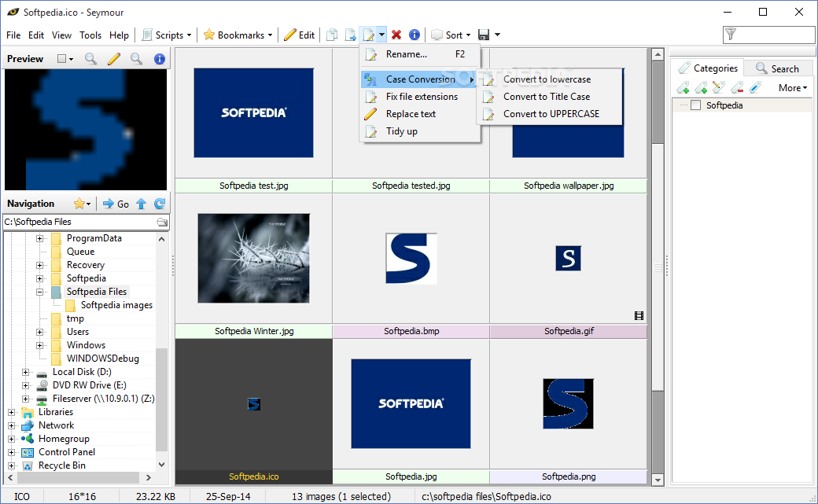Switch to the Categories tab
The image size is (818, 504).
[x=708, y=68]
